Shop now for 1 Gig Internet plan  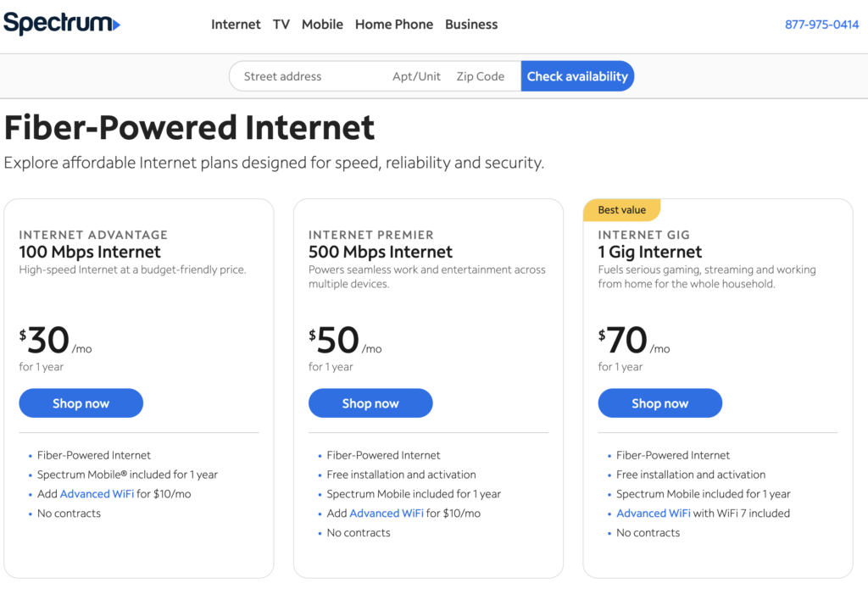point(659,403)
